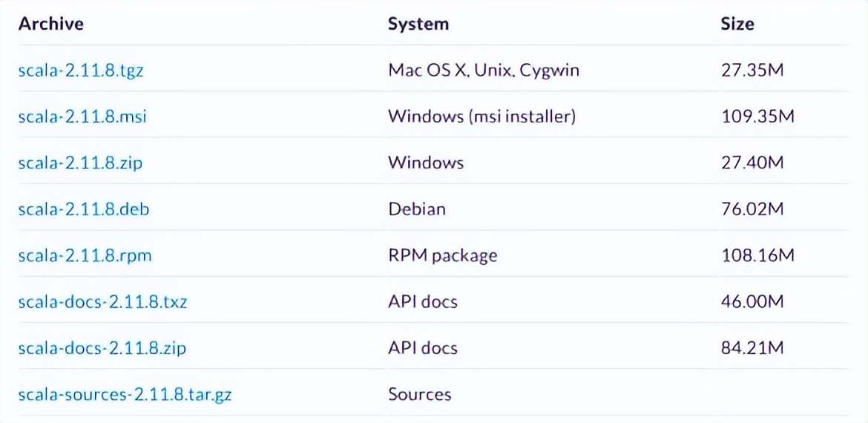Open the scala-2.11.8.deb link
The width and height of the screenshot is (868, 423).
[x=84, y=209]
